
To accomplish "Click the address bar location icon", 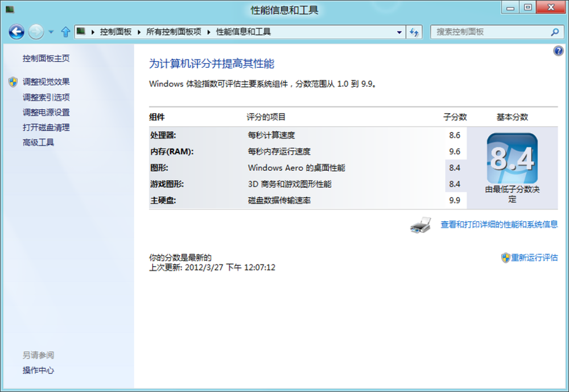I will 81,31.
